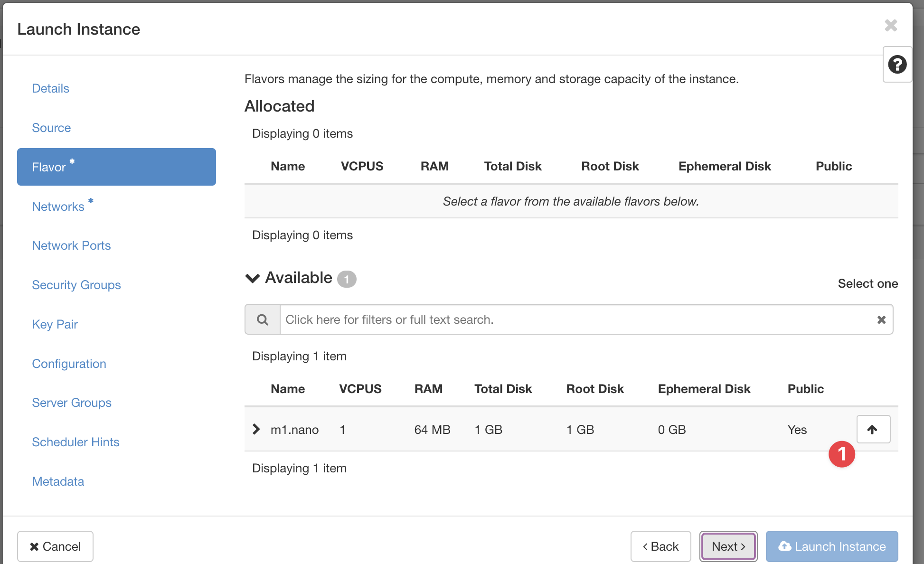
Task: Close the Launch Instance dialog
Action: (x=891, y=26)
